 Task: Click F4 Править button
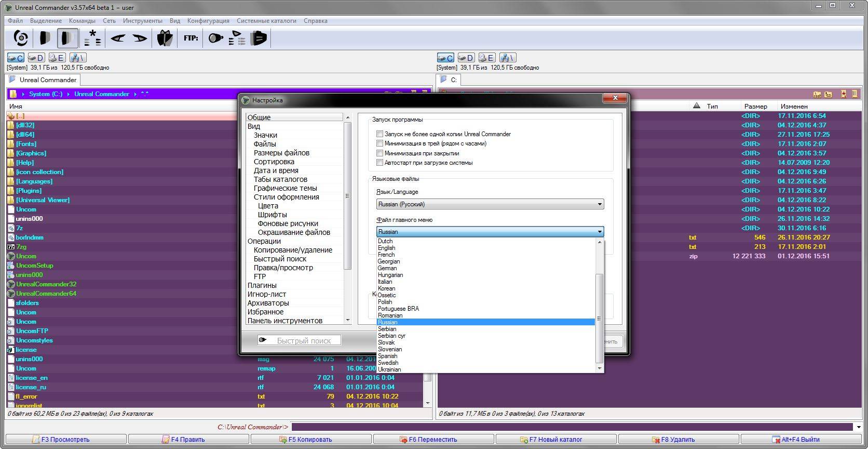188,440
